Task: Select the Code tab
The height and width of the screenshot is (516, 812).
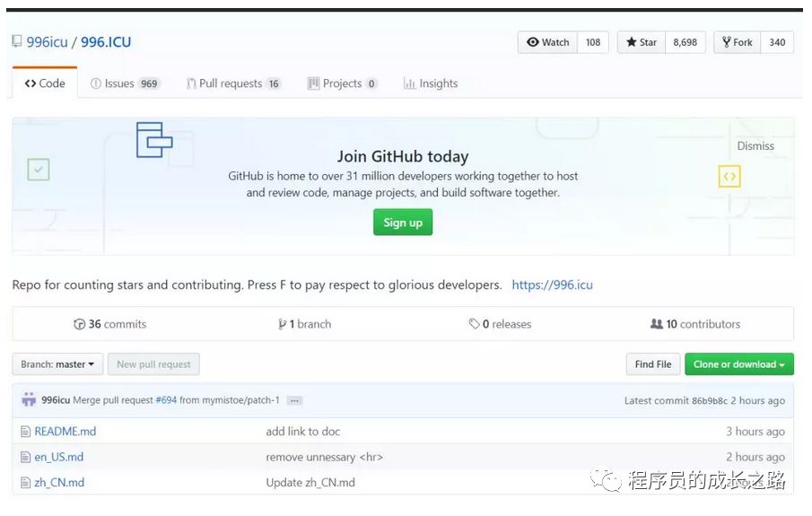Action: (45, 83)
